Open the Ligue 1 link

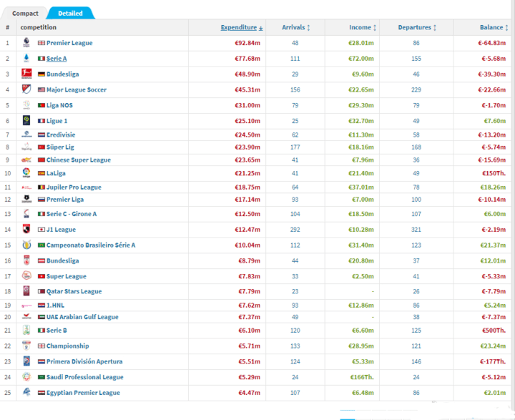[x=57, y=121]
